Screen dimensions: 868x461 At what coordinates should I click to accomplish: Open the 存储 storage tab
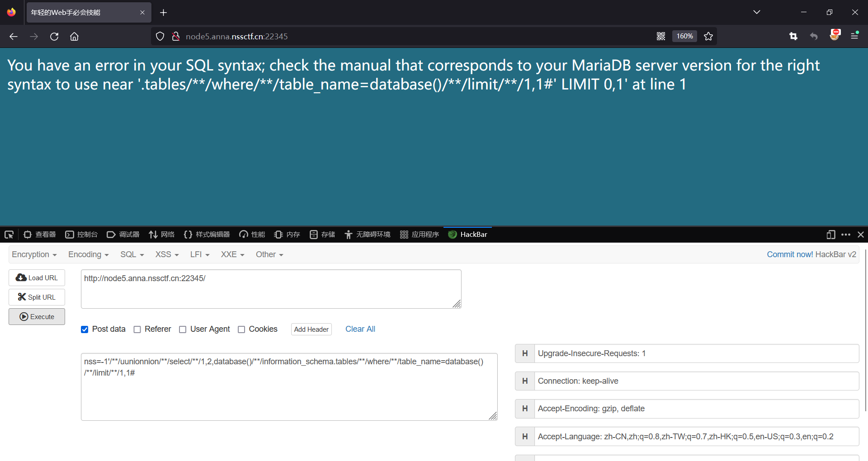click(322, 235)
